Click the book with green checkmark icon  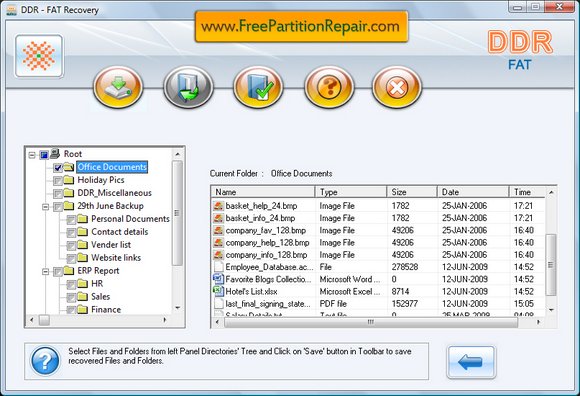coord(258,87)
